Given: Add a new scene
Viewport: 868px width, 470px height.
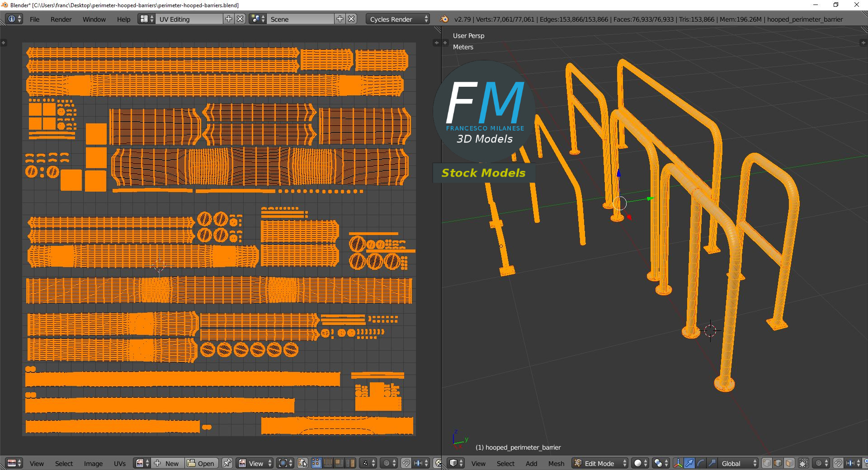Looking at the screenshot, I should click(340, 19).
